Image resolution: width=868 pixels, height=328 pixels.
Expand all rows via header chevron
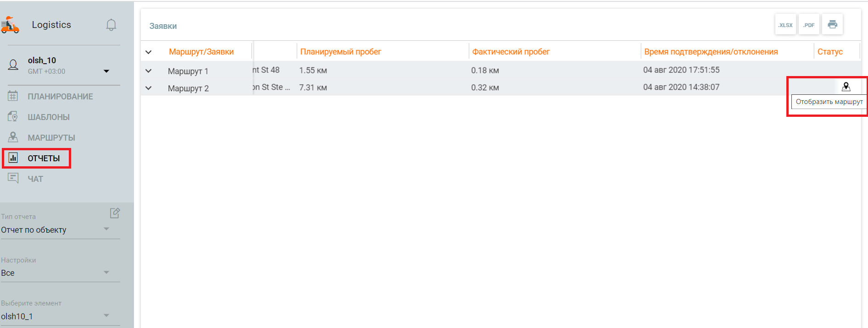pos(149,52)
